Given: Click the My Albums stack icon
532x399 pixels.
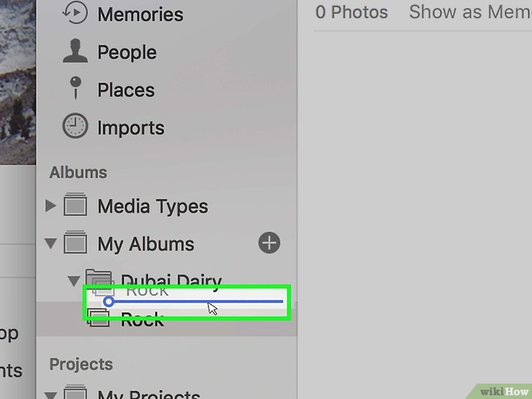Looking at the screenshot, I should (x=75, y=244).
